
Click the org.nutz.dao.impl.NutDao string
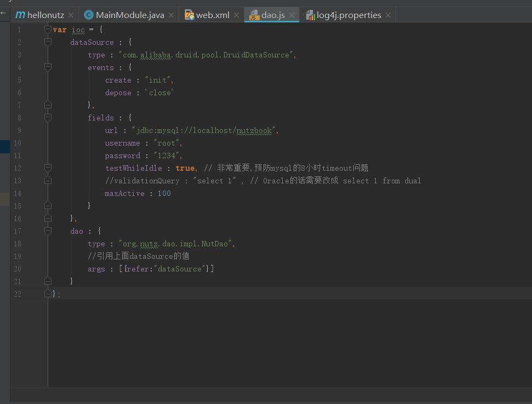point(175,244)
